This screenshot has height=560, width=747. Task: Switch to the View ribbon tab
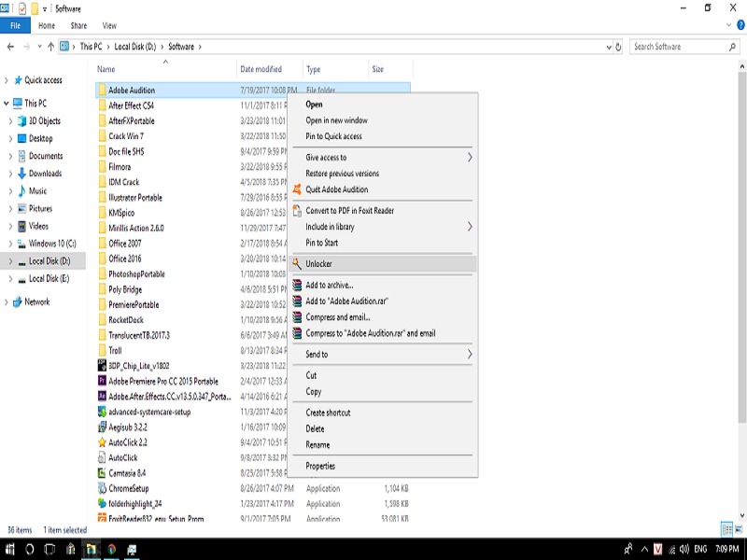109,26
